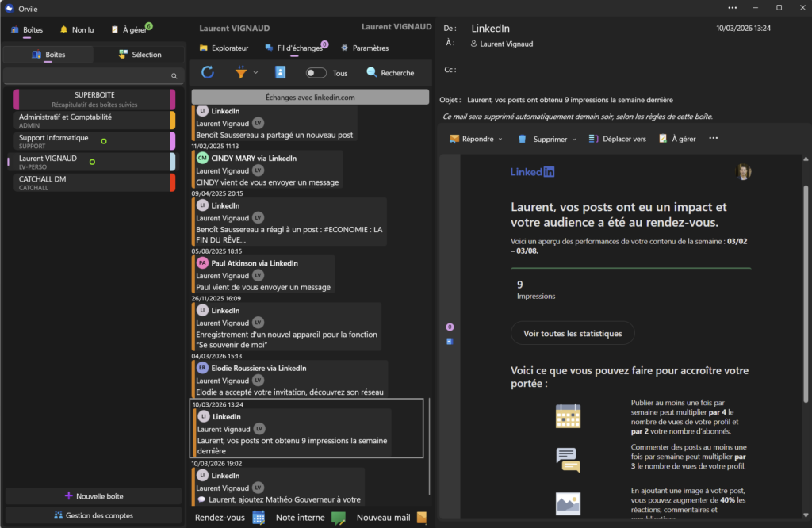Click the refresh icon in the exchanges toolbar
The height and width of the screenshot is (528, 812).
[208, 73]
